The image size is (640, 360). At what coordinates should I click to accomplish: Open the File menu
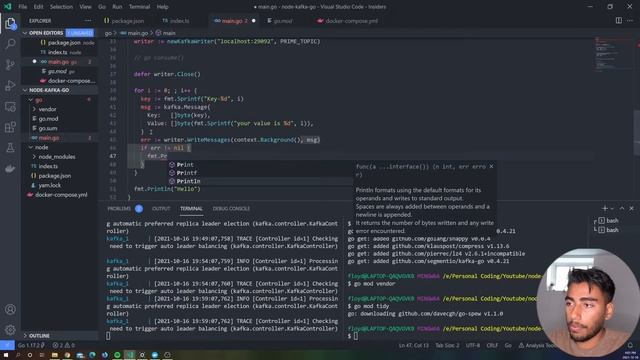[22, 7]
